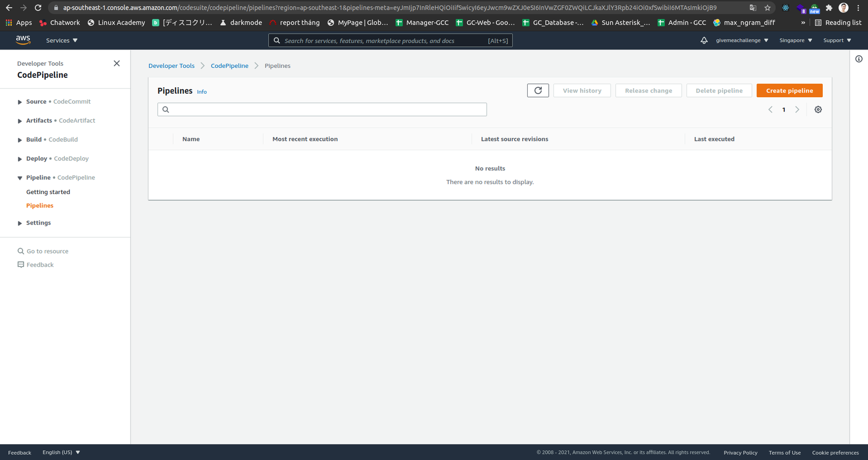Open table preferences gear icon
Screen dimensions: 868x460
[x=818, y=109]
